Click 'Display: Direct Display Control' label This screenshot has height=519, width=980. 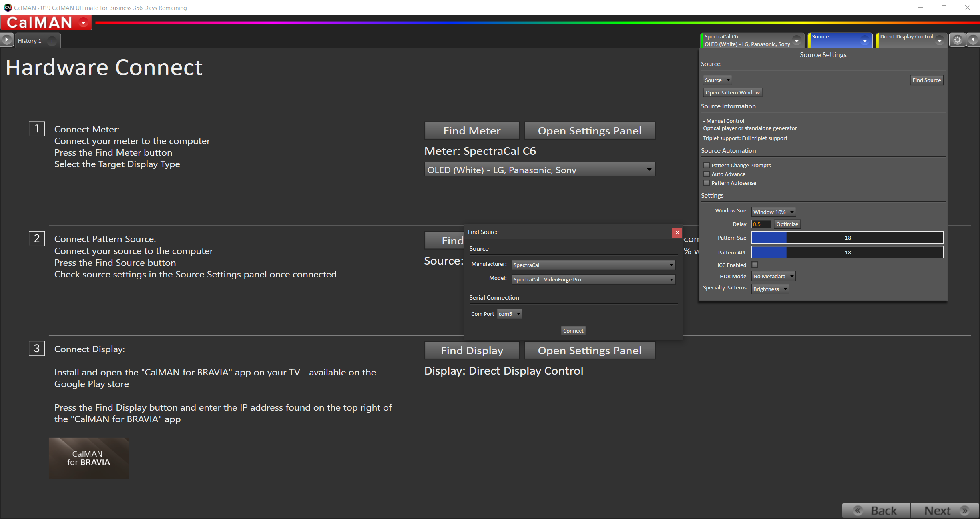click(504, 371)
